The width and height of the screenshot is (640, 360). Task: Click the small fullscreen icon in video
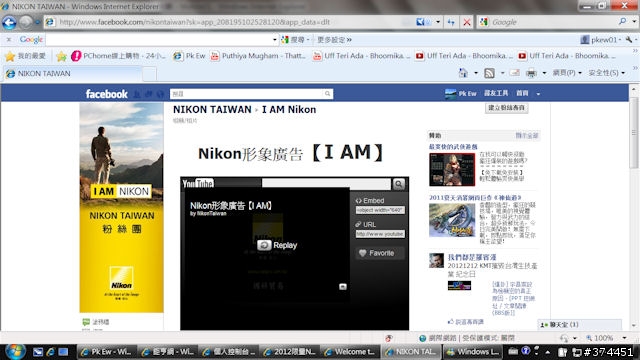tap(342, 287)
